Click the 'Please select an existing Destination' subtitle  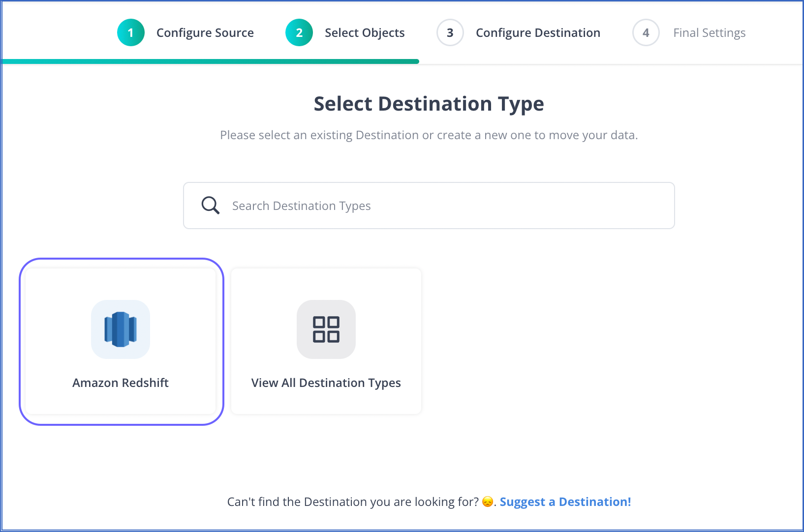429,135
